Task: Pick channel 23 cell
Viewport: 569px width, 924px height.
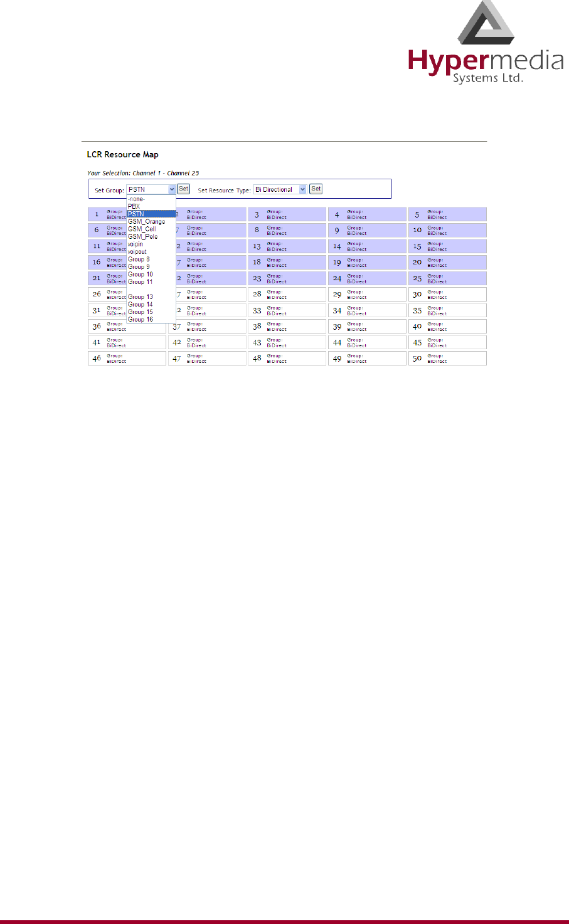Action: (287, 278)
